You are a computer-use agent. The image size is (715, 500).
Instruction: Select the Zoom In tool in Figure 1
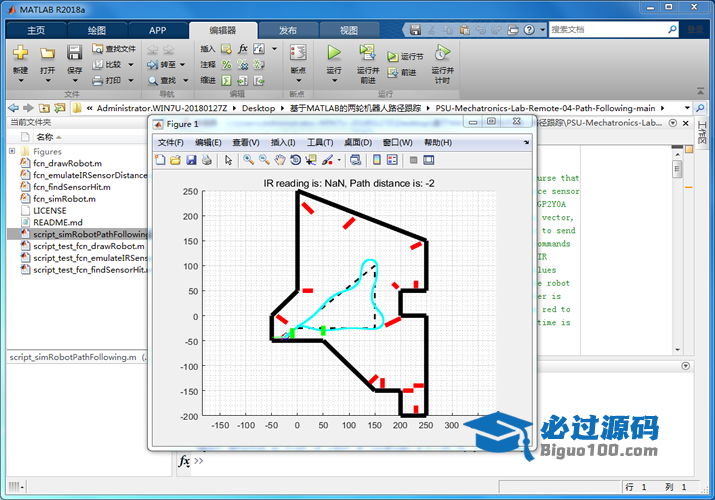[x=249, y=160]
